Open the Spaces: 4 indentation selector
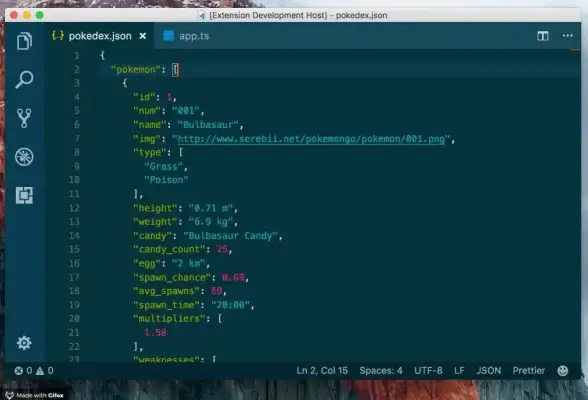 click(x=381, y=371)
